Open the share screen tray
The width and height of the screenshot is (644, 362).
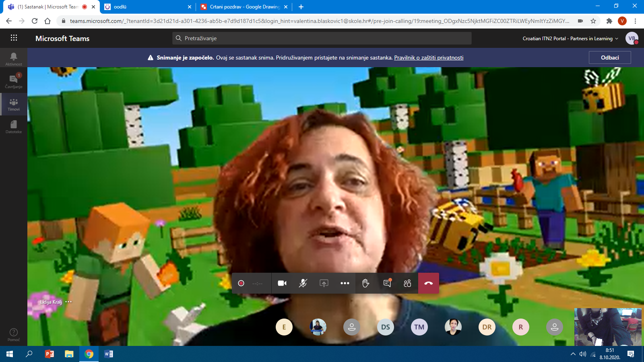(324, 283)
